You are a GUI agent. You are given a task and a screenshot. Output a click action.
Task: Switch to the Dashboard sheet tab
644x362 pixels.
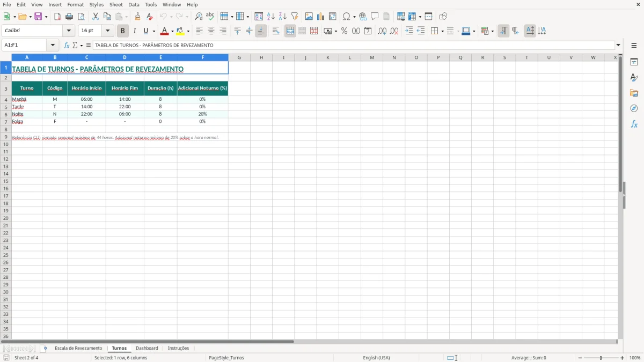click(x=147, y=349)
